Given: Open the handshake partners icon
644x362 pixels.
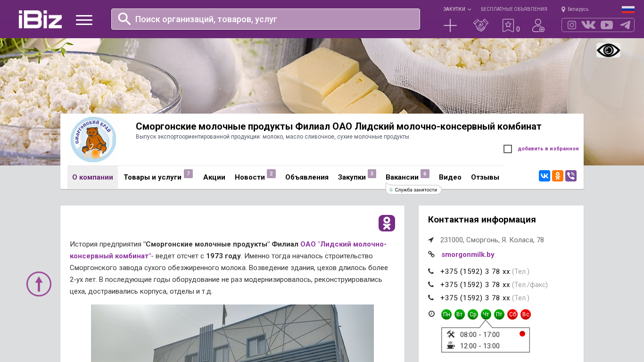Looking at the screenshot, I should pyautogui.click(x=481, y=25).
